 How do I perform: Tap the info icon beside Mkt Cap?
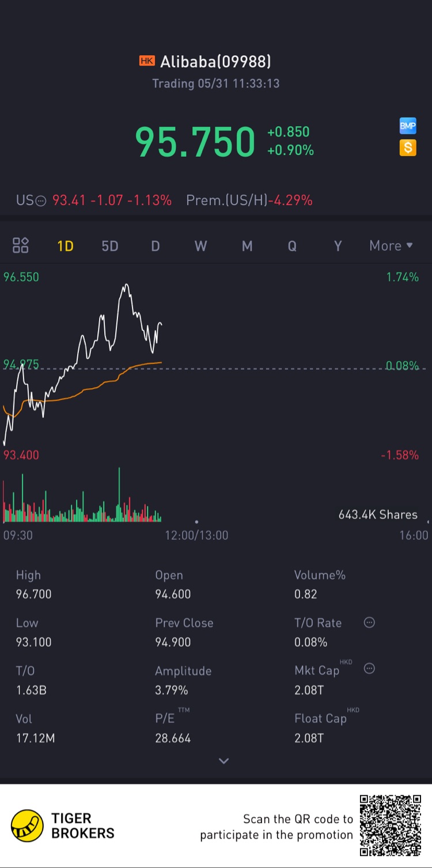point(370,669)
